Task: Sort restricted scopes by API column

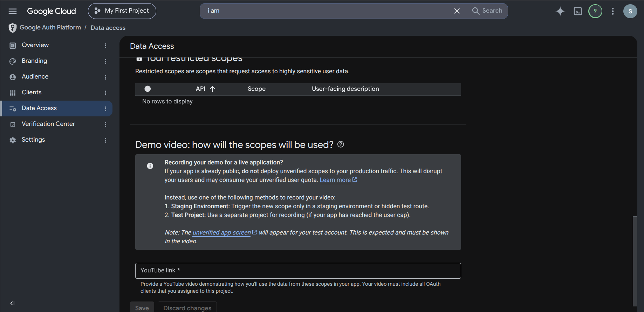Action: click(x=205, y=89)
